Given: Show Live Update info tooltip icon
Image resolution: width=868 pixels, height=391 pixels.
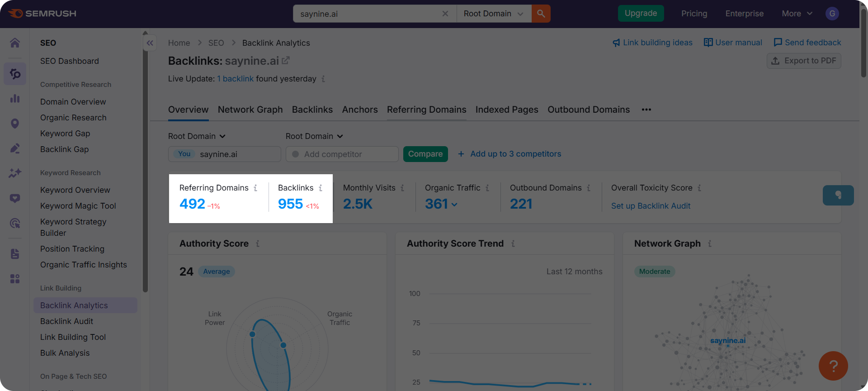Looking at the screenshot, I should [323, 79].
